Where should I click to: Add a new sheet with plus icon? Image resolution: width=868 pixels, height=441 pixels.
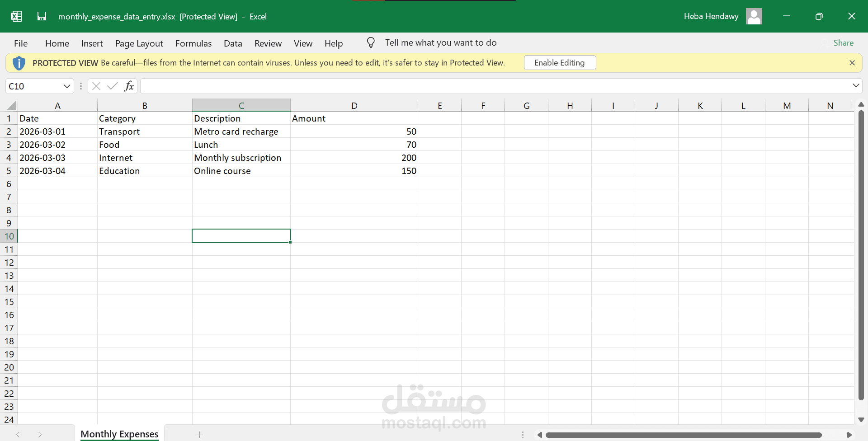click(199, 435)
